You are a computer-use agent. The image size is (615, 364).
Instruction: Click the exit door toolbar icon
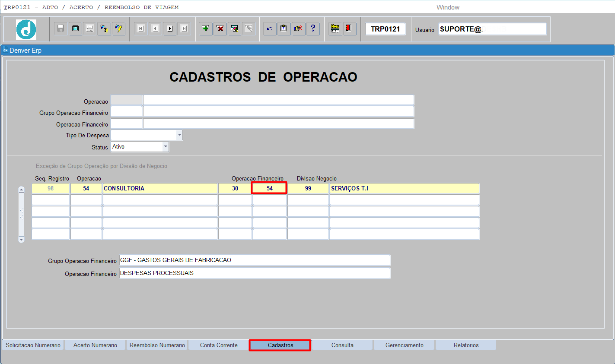(x=349, y=28)
